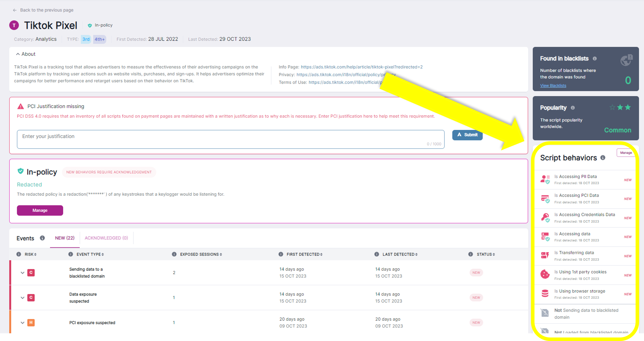Click the PCI Justification warning triangle icon

[20, 106]
